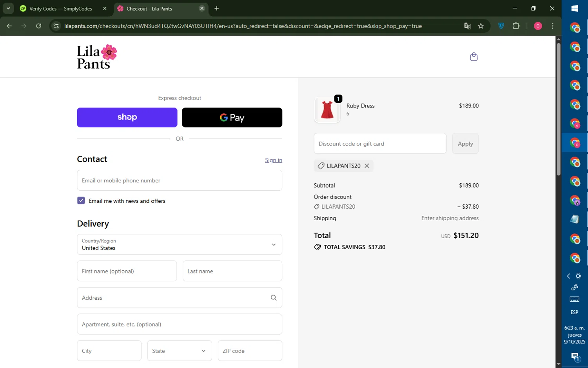
Task: Open the notepad-like app in the taskbar
Action: (x=575, y=219)
